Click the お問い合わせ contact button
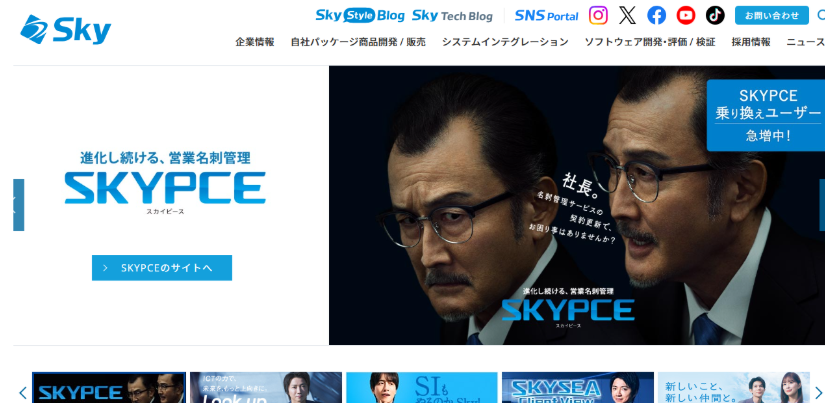Viewport: 825px width, 403px height. click(x=772, y=15)
